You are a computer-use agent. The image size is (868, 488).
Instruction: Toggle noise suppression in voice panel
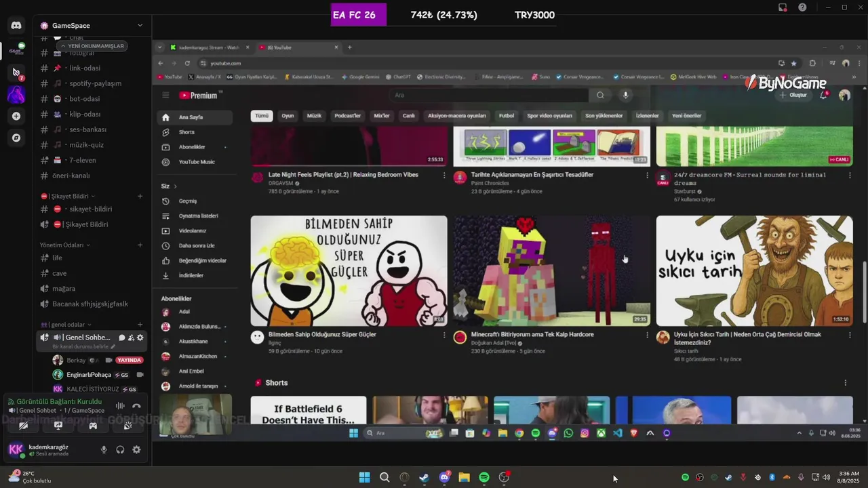pyautogui.click(x=120, y=406)
